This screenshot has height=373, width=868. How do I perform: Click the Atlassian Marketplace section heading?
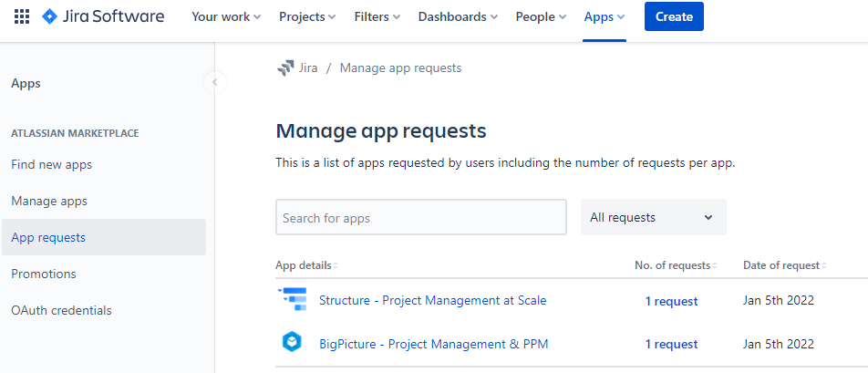[x=75, y=133]
